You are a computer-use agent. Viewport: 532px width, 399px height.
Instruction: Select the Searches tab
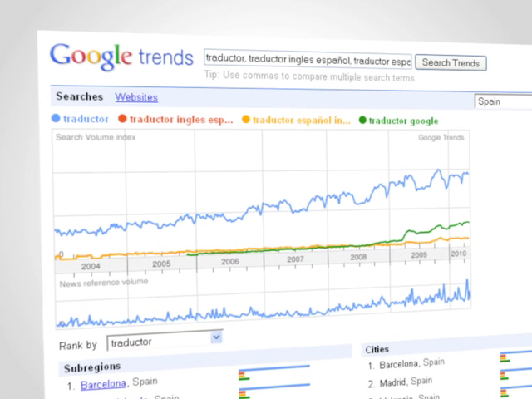click(80, 96)
